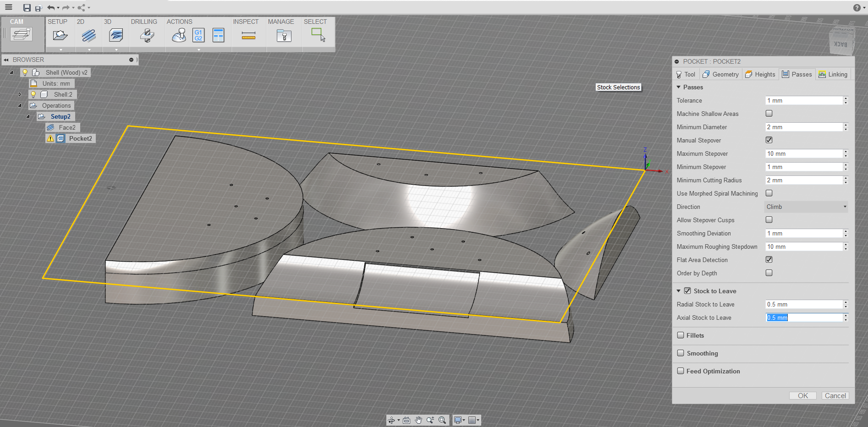Uncheck Flat Area Detection checkbox

tap(769, 259)
